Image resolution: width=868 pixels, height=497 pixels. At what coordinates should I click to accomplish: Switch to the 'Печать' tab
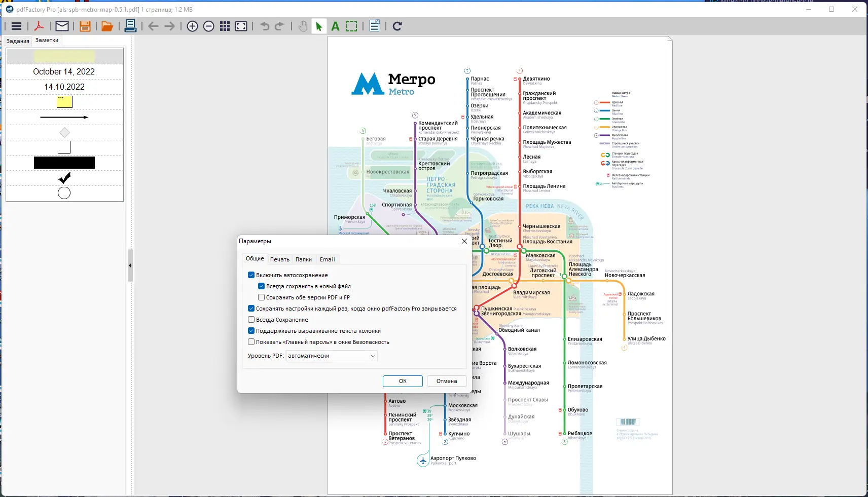279,259
